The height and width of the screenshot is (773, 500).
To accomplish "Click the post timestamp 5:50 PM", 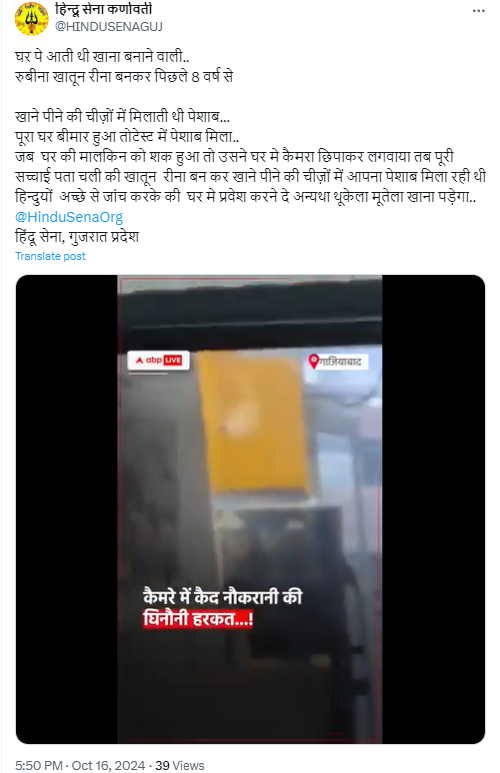I will pos(39,765).
